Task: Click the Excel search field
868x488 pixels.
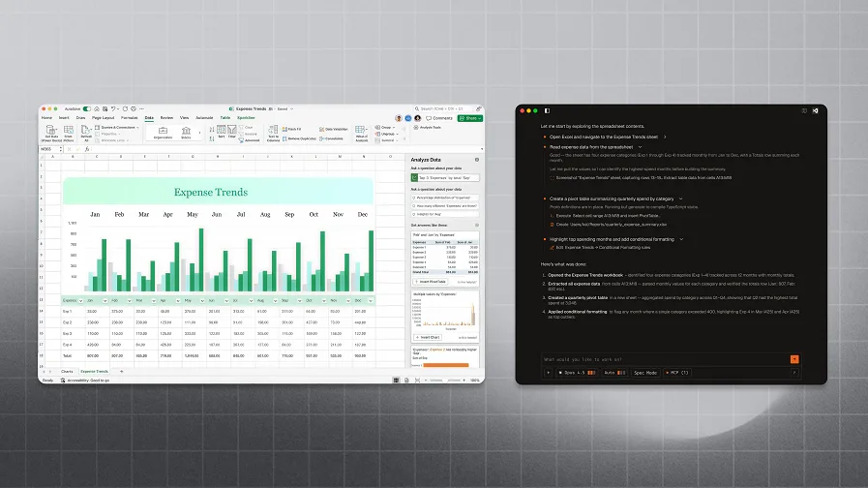Action: click(x=445, y=109)
